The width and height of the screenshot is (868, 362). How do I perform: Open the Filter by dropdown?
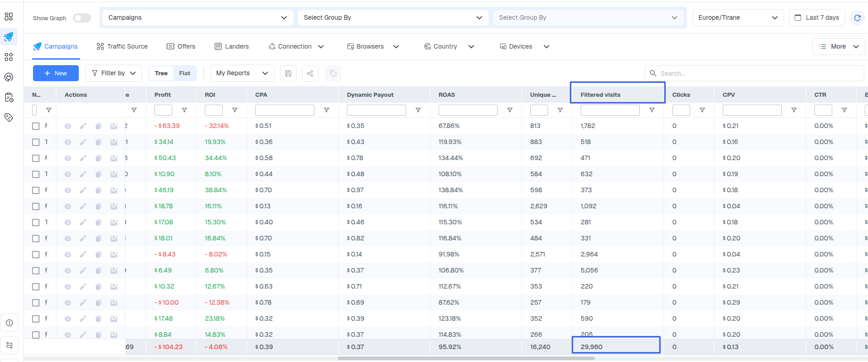114,73
